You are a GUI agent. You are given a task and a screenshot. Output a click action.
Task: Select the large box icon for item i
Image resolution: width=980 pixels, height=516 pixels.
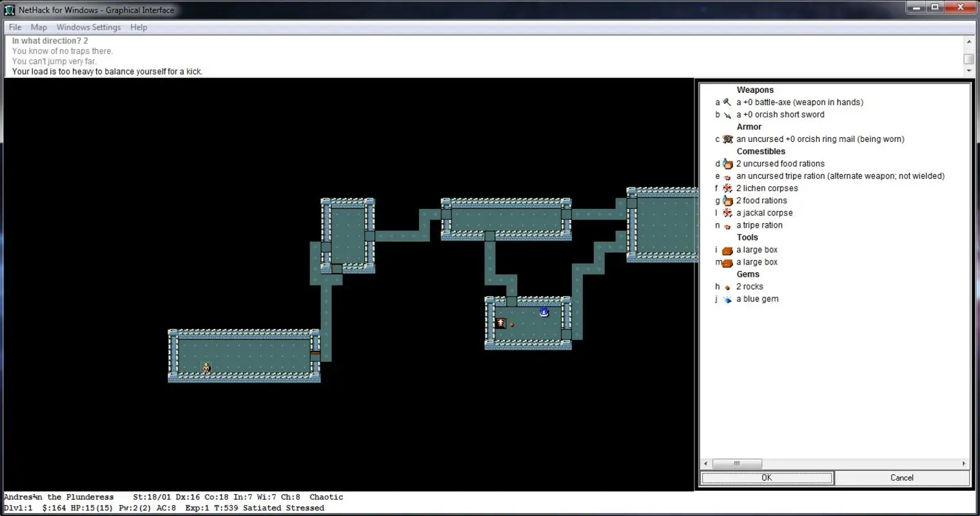coord(726,250)
